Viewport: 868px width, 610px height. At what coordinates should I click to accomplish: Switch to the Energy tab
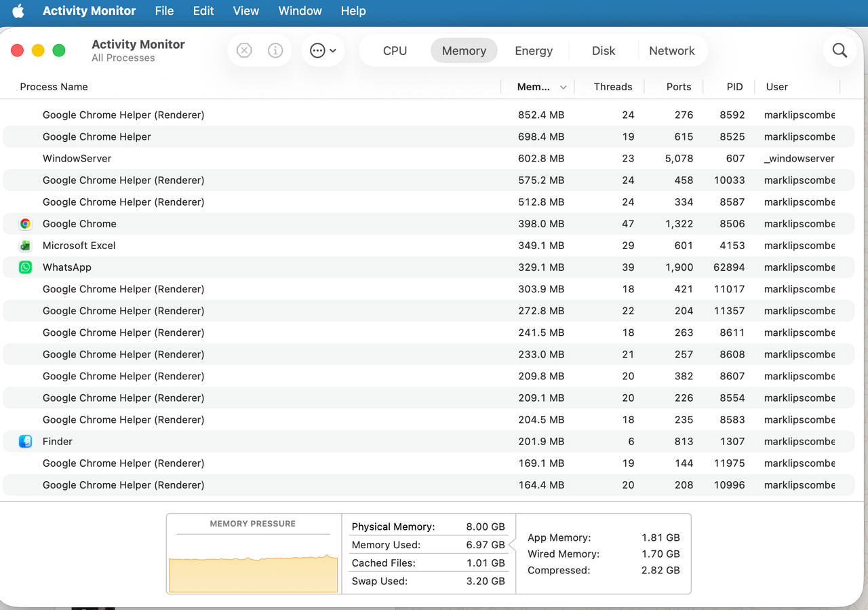534,51
